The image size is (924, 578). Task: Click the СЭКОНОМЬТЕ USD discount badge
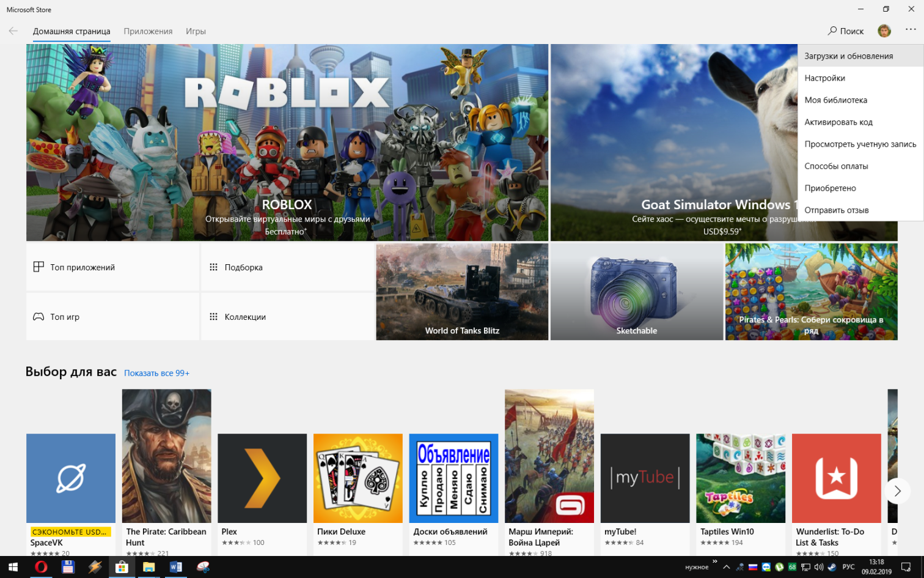pos(70,532)
